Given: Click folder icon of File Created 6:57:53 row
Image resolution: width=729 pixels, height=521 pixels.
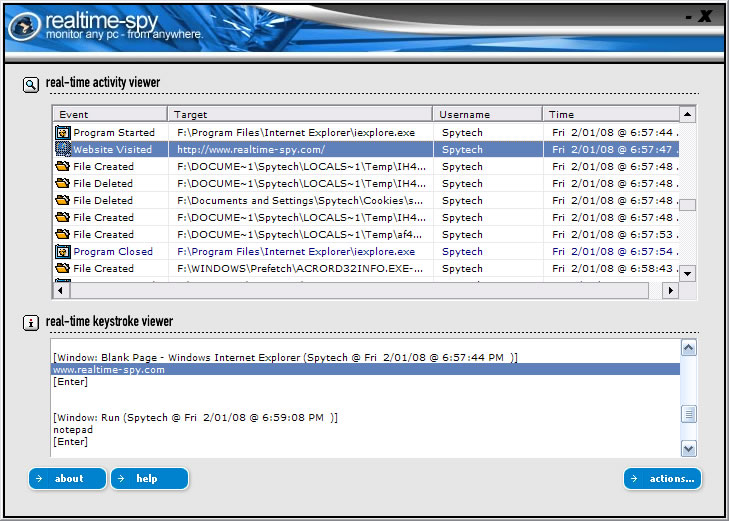Looking at the screenshot, I should pos(63,234).
